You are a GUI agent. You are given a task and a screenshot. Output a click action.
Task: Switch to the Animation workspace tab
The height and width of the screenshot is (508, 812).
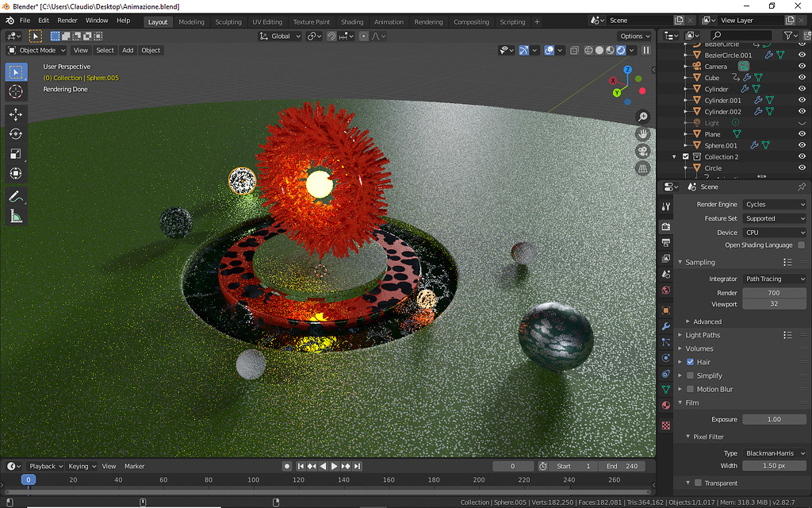(x=389, y=21)
